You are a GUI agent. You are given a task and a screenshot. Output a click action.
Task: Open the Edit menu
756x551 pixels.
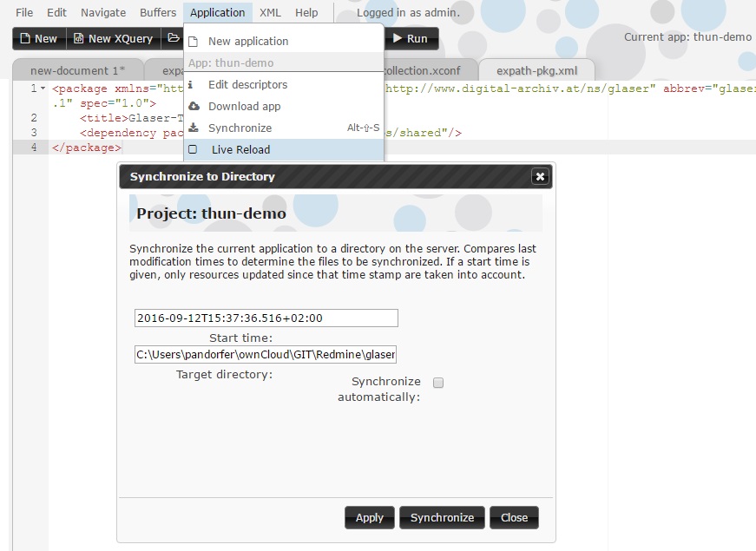[56, 12]
